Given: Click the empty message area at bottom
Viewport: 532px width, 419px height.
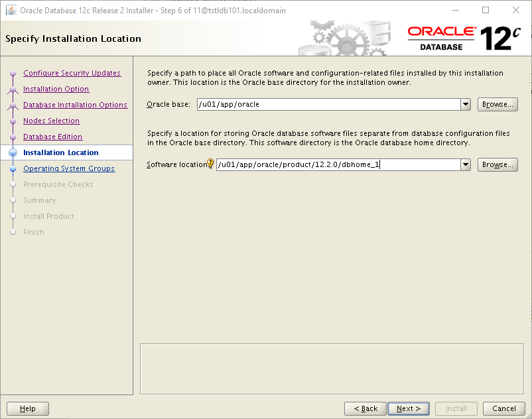Looking at the screenshot, I should click(x=332, y=369).
